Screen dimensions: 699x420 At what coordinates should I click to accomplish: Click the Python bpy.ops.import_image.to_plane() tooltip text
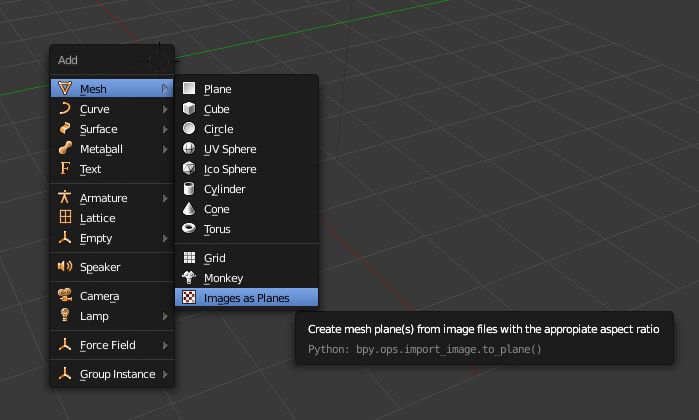pos(424,349)
